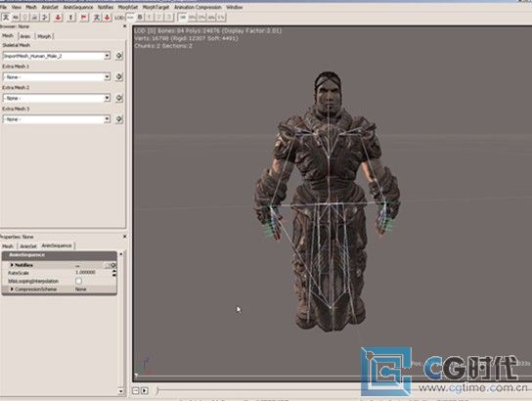Image resolution: width=532 pixels, height=401 pixels.
Task: Toggle bAnimLoopingInterpolation checkbox
Action: [x=78, y=281]
